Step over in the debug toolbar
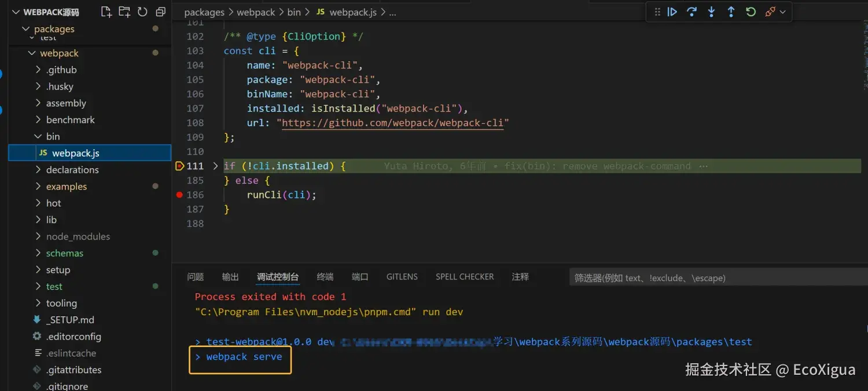Viewport: 868px width, 391px height. (x=692, y=12)
